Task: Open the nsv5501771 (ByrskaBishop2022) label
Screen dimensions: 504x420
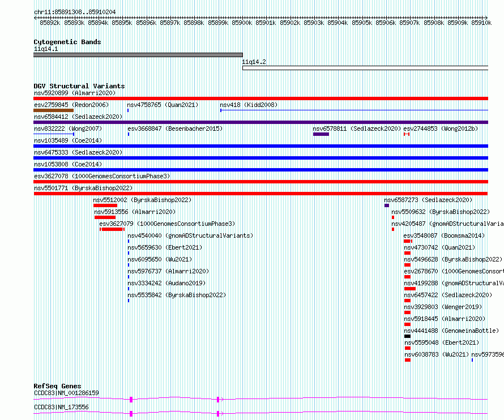Action: [83, 188]
